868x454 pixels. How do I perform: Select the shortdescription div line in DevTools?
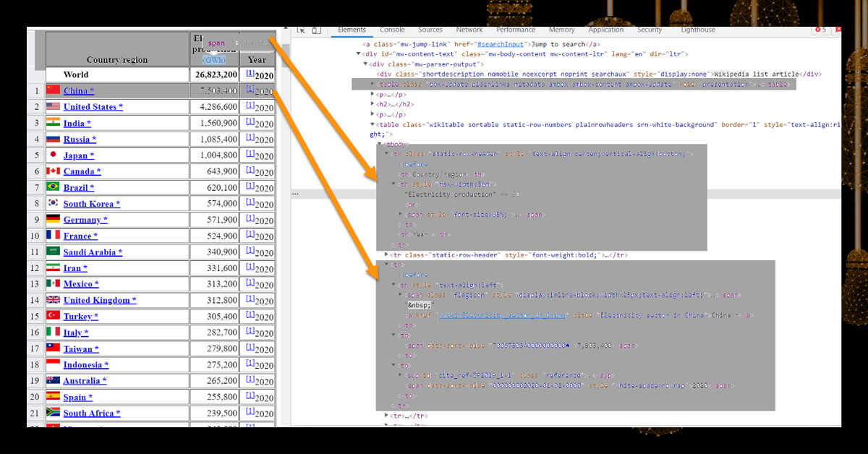click(x=598, y=74)
